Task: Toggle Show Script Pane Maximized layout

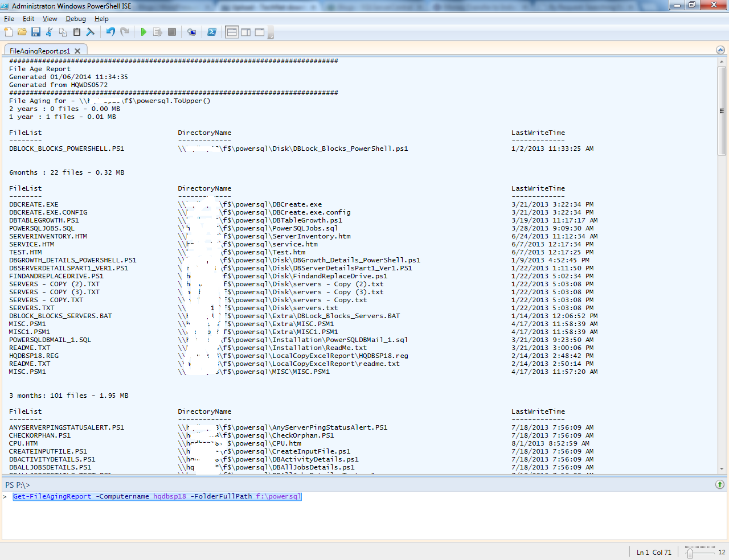Action: point(260,32)
